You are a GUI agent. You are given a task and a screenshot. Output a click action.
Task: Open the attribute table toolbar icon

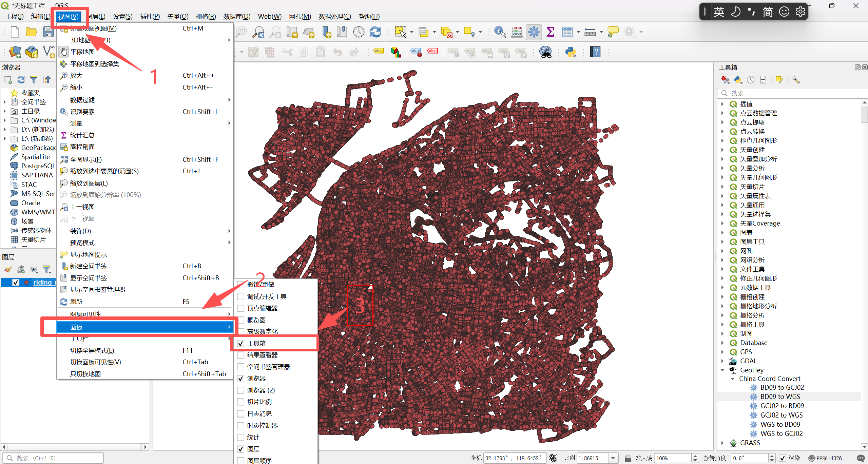567,32
